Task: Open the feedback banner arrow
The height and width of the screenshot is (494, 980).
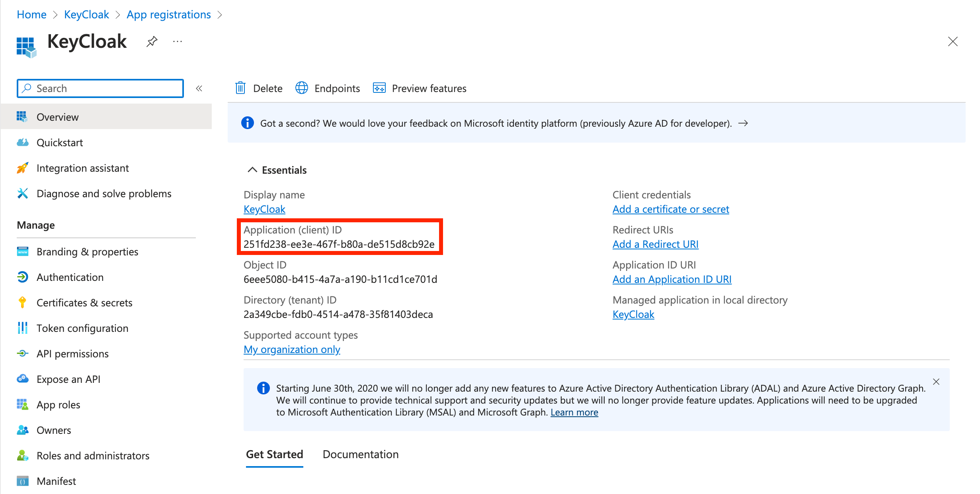Action: tap(743, 123)
